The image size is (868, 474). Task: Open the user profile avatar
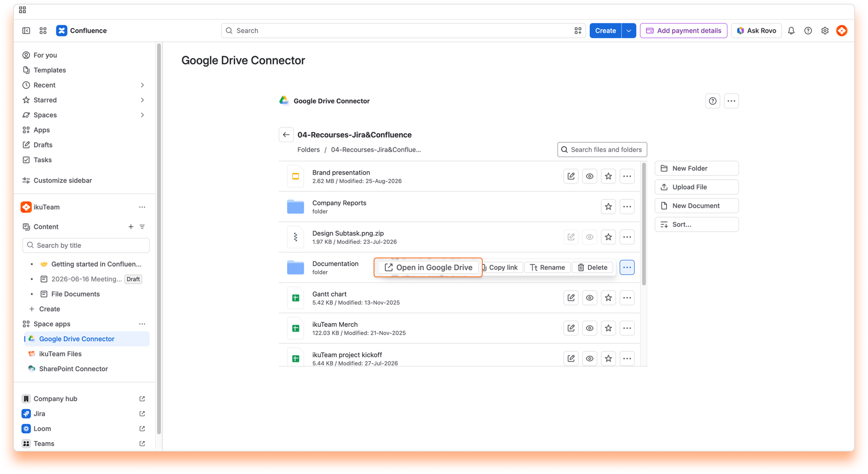tap(842, 30)
